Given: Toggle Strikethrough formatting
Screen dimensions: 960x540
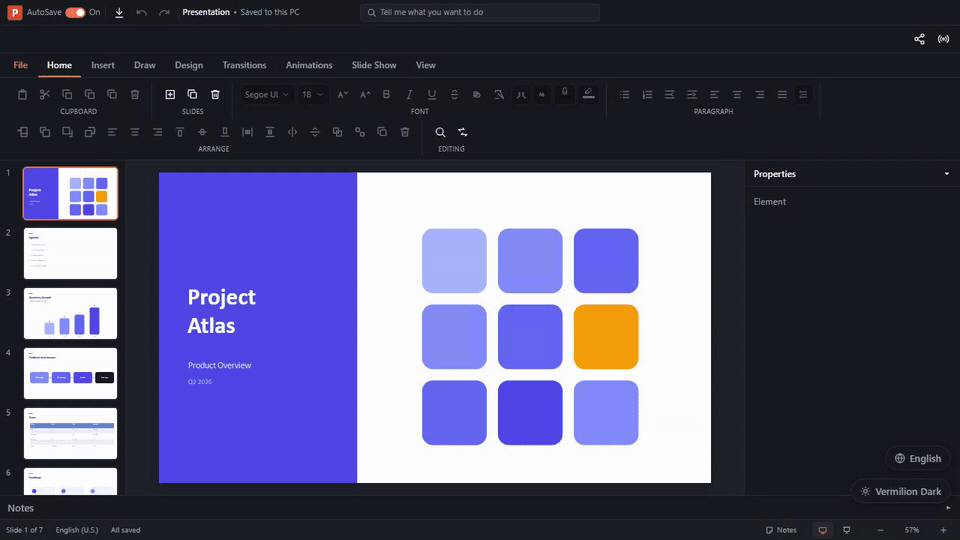Looking at the screenshot, I should click(x=454, y=94).
